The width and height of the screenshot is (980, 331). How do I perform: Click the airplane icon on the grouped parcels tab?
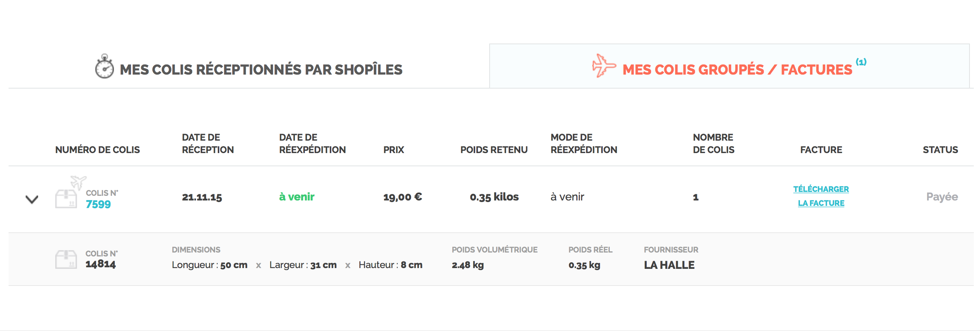(x=604, y=66)
